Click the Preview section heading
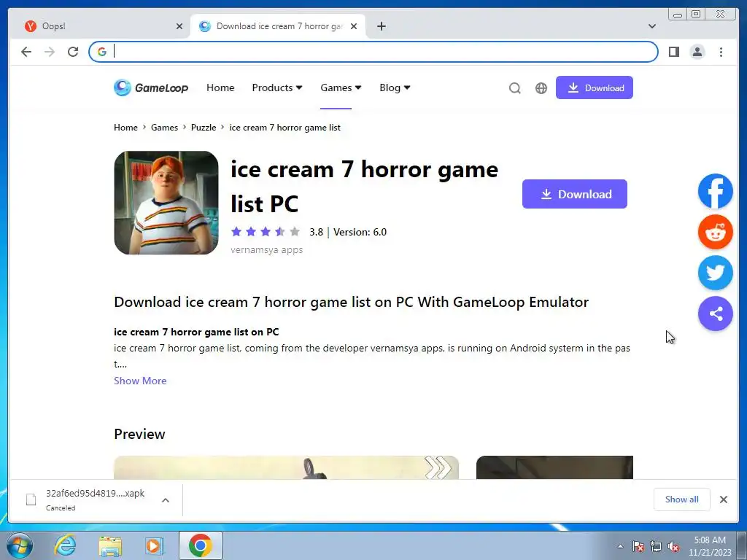747x560 pixels. pos(139,435)
